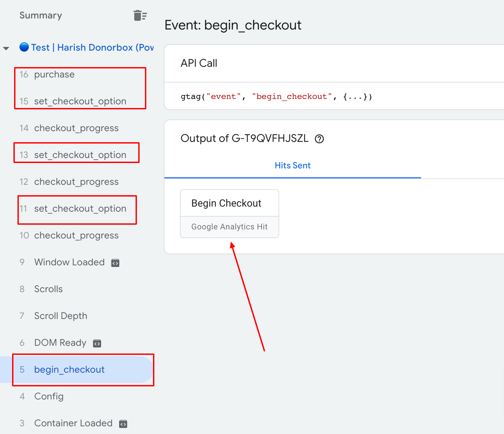Select the 5 begin_checkout event

69,370
